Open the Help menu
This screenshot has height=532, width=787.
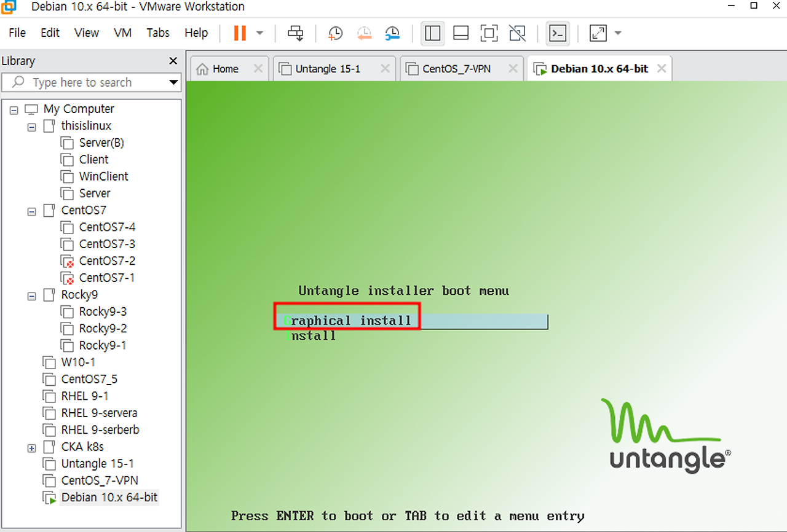pos(196,33)
